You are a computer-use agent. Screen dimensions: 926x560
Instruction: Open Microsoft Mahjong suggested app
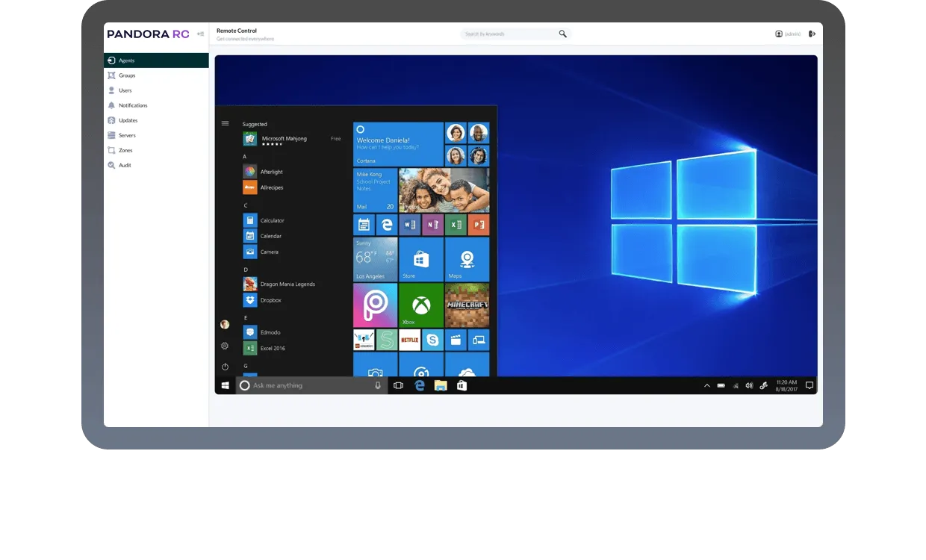291,139
